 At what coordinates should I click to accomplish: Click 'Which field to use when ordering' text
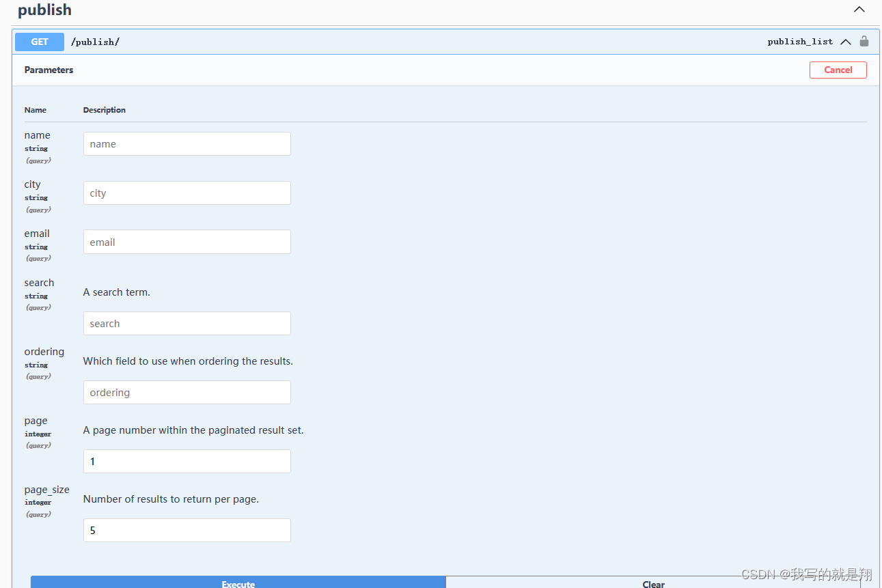coord(188,361)
